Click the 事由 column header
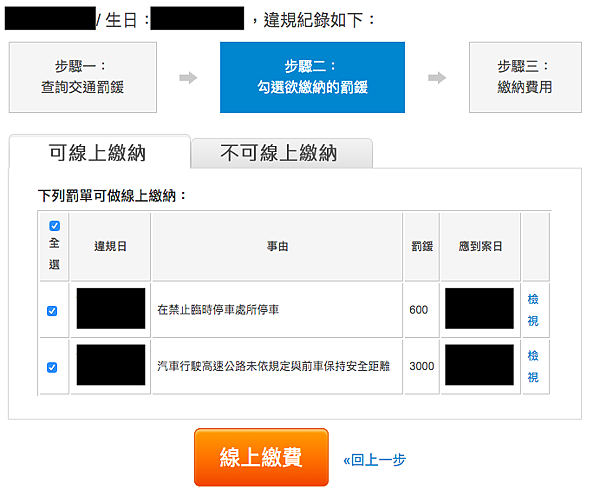600x490 pixels. click(277, 246)
